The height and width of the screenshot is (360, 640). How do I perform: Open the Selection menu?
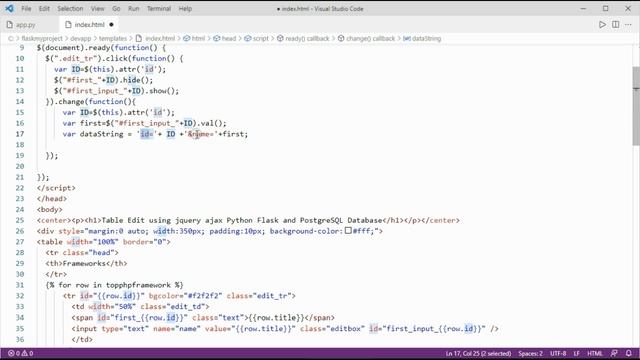(x=70, y=9)
